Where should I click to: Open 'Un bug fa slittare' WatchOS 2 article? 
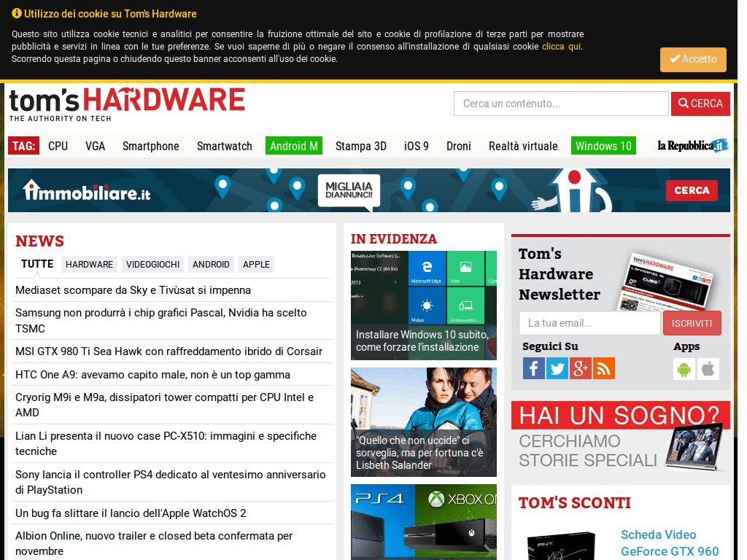pos(131,513)
